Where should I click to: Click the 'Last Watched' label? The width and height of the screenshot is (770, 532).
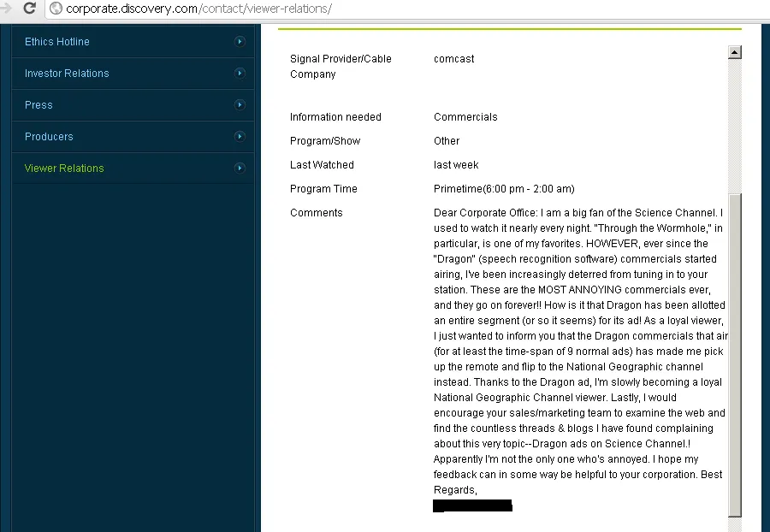point(322,165)
